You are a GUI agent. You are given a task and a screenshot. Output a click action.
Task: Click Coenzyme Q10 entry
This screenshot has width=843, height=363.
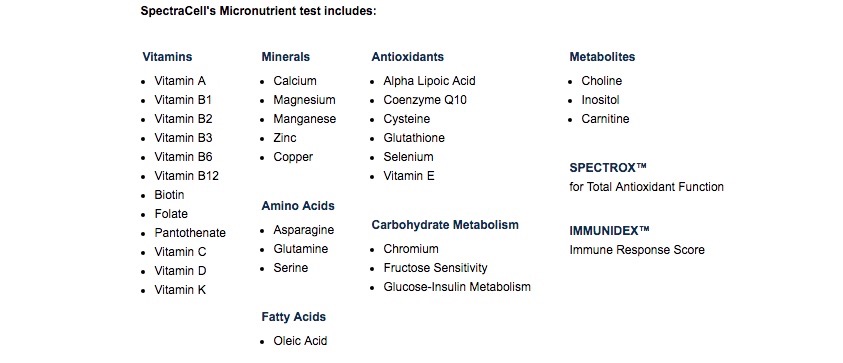425,100
